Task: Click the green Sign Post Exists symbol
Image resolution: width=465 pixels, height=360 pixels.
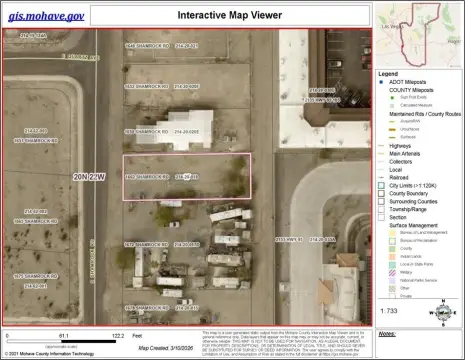Action: (x=392, y=98)
